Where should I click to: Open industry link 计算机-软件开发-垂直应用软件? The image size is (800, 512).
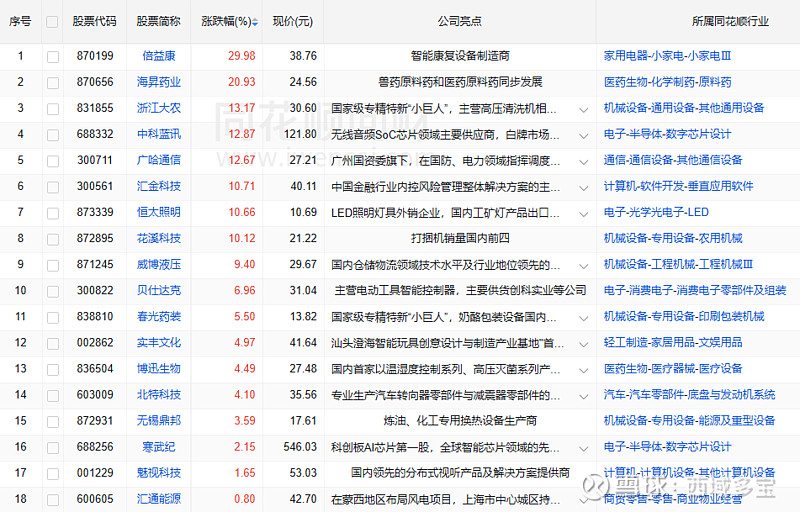point(679,186)
